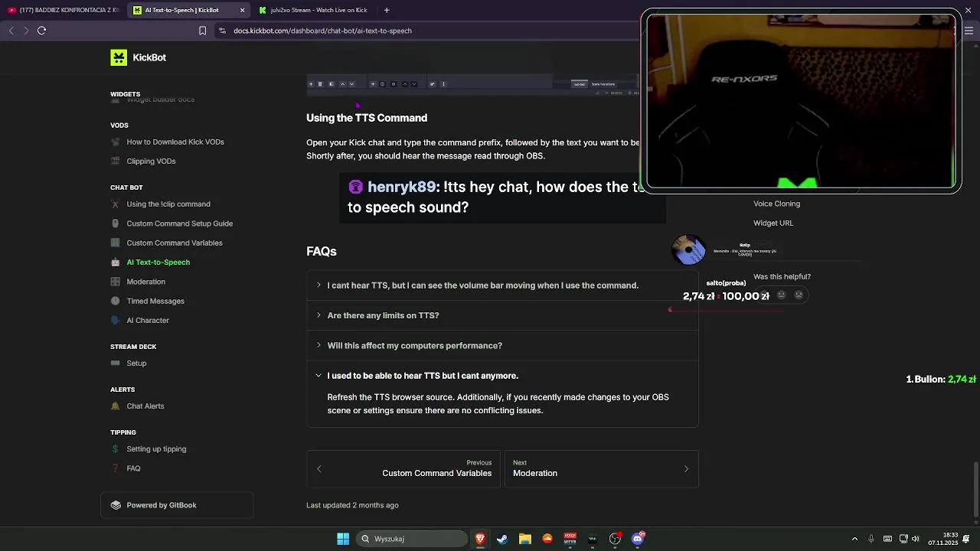Open the Windows Start menu
Image resolution: width=980 pixels, height=551 pixels.
[343, 539]
